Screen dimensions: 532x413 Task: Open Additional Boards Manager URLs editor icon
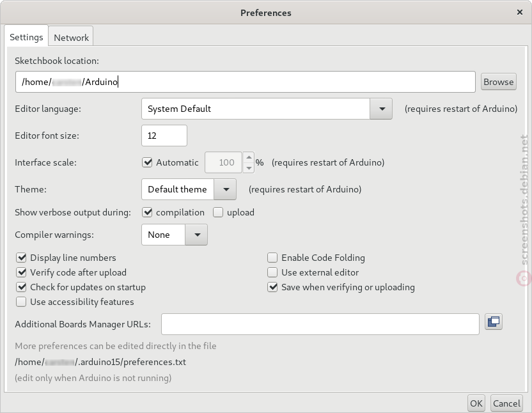[494, 322]
